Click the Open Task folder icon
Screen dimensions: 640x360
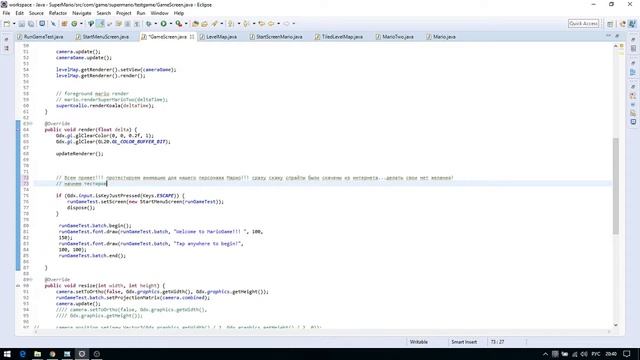coord(204,24)
